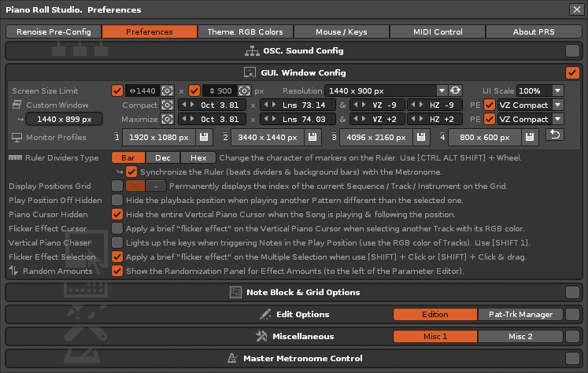The height and width of the screenshot is (373, 588).
Task: Reset monitor profiles with undo arrow
Action: tap(555, 135)
